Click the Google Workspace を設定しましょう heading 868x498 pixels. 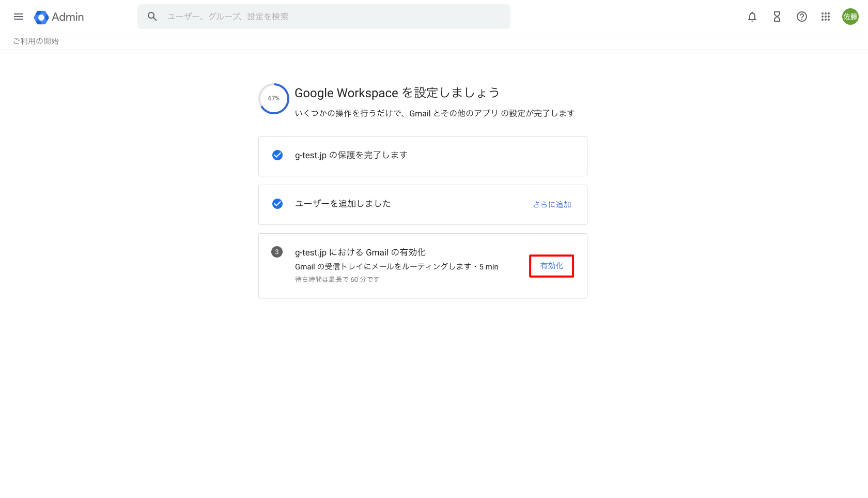(397, 93)
